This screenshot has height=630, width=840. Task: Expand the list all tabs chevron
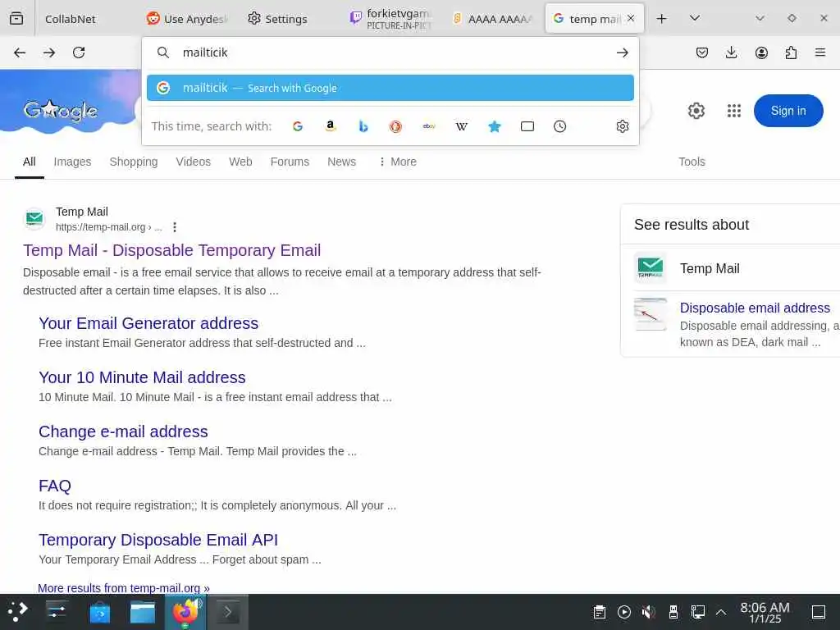(695, 19)
